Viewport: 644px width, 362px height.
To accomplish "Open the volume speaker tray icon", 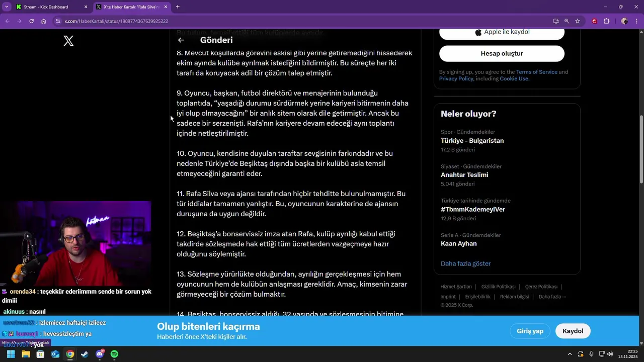I will click(x=610, y=354).
